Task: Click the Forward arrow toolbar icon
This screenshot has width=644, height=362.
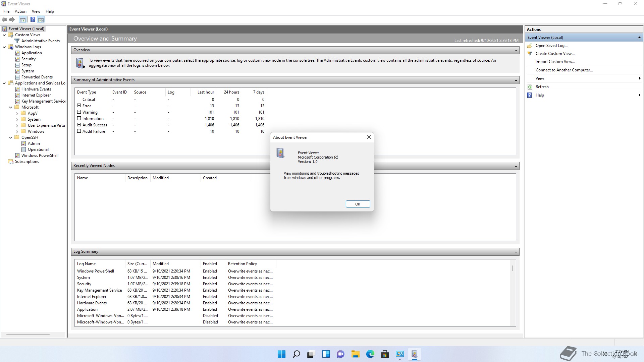Action: click(12, 20)
